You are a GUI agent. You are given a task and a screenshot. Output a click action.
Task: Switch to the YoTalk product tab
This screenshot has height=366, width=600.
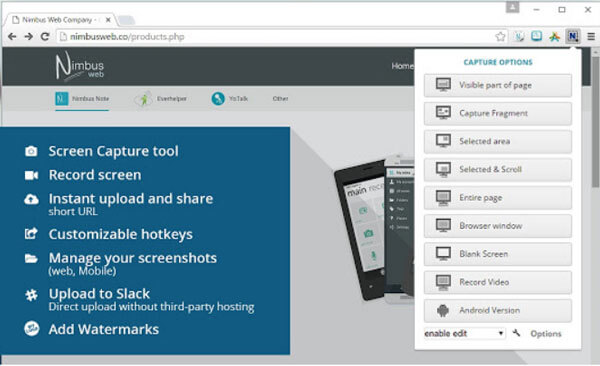click(230, 99)
